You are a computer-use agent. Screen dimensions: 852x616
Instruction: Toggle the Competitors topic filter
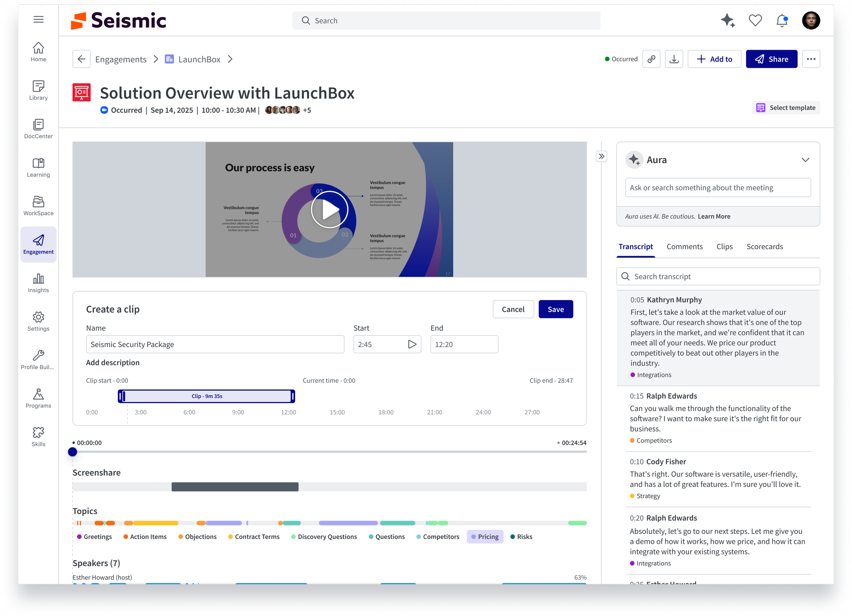(x=438, y=536)
